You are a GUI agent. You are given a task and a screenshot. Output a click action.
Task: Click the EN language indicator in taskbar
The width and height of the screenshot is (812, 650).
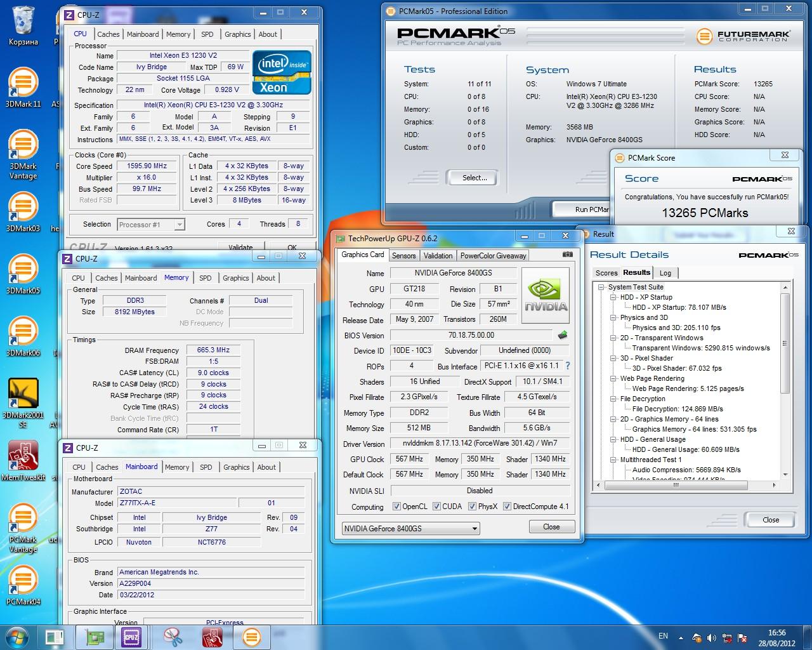pyautogui.click(x=663, y=636)
